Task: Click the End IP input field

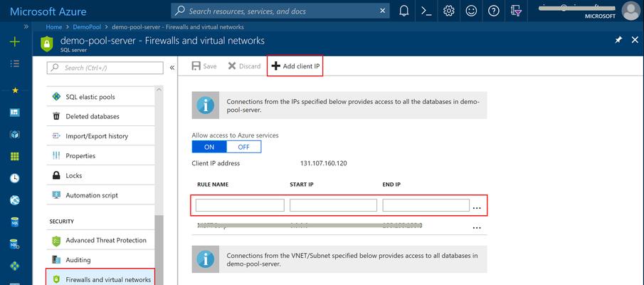Action: click(x=426, y=205)
